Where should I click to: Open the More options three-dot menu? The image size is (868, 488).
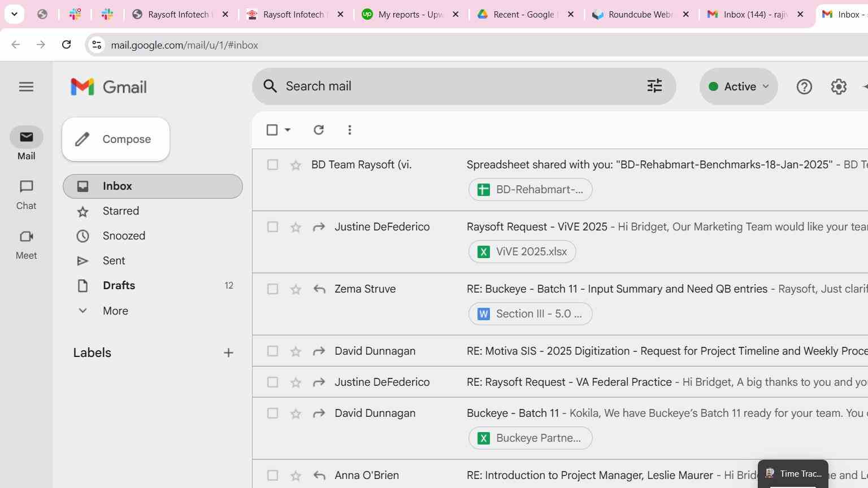pos(350,130)
